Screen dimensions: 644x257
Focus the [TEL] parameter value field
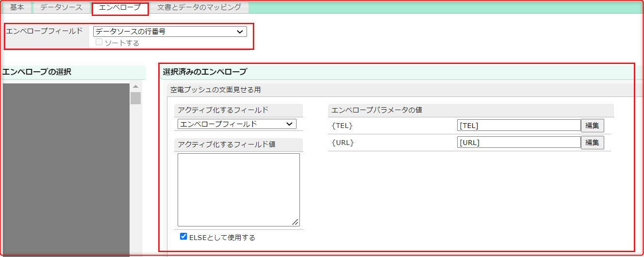pyautogui.click(x=518, y=126)
